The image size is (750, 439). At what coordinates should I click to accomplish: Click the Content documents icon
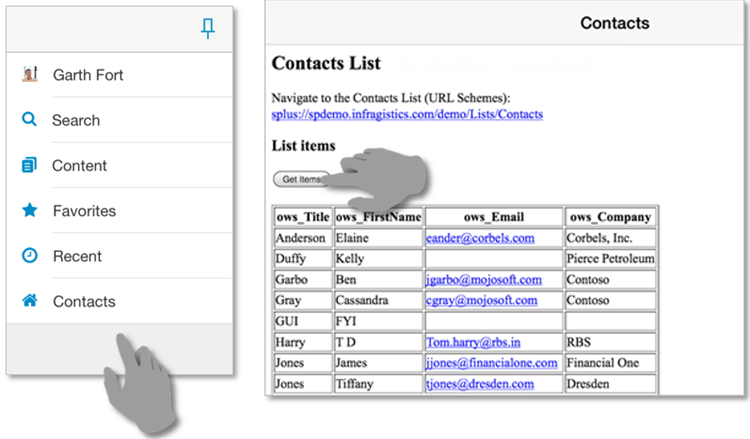pyautogui.click(x=29, y=165)
